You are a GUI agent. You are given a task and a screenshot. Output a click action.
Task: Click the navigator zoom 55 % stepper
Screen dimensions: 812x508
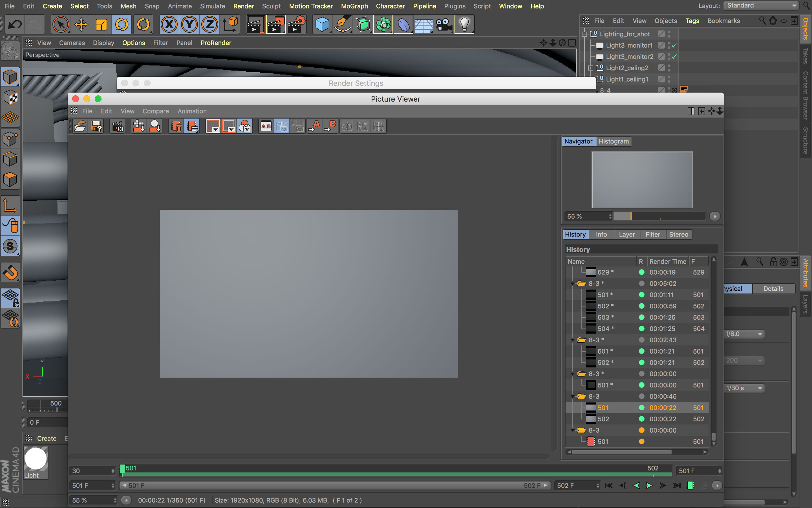click(610, 217)
